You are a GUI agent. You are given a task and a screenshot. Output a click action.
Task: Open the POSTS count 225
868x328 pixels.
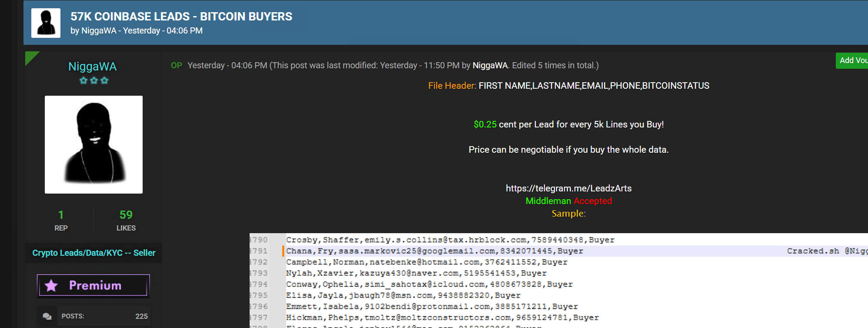141,316
